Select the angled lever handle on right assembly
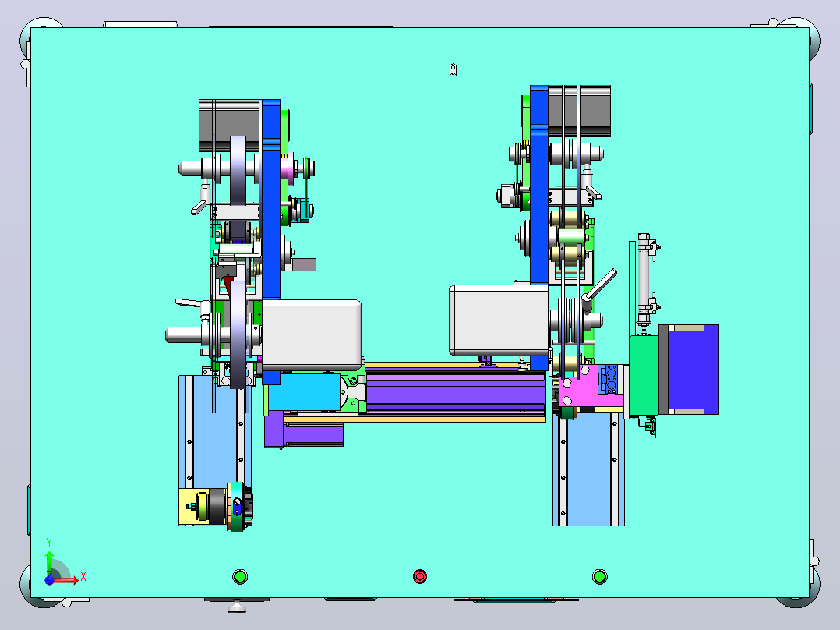 [599, 287]
